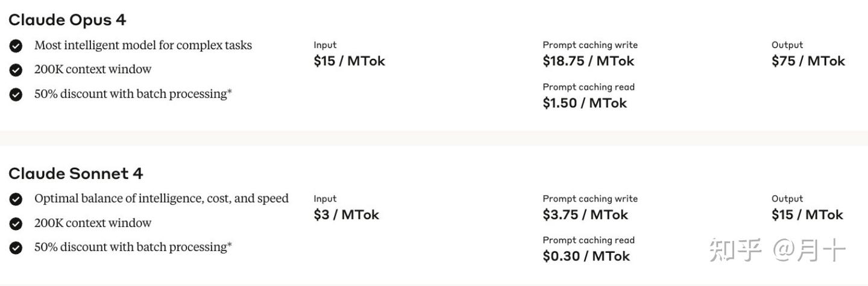Click the Claude Opus 4 heading
Viewport: 868px width, 286px height.
pos(68,20)
